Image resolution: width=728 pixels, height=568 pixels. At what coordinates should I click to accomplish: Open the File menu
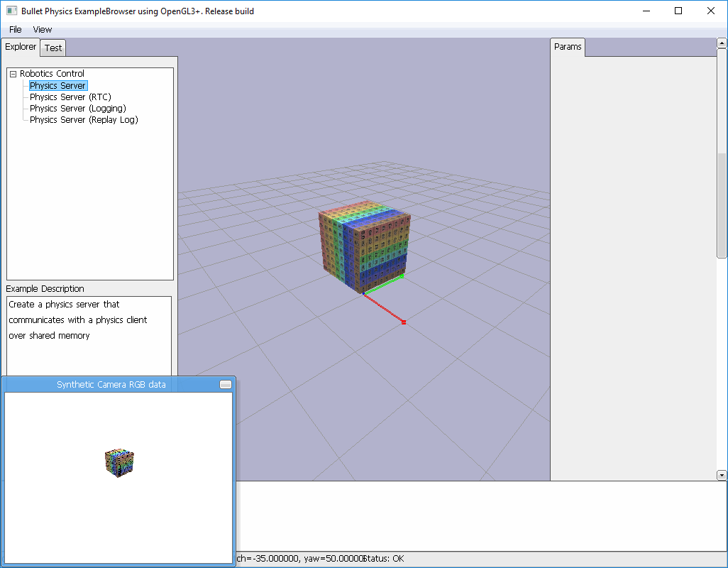pos(13,29)
